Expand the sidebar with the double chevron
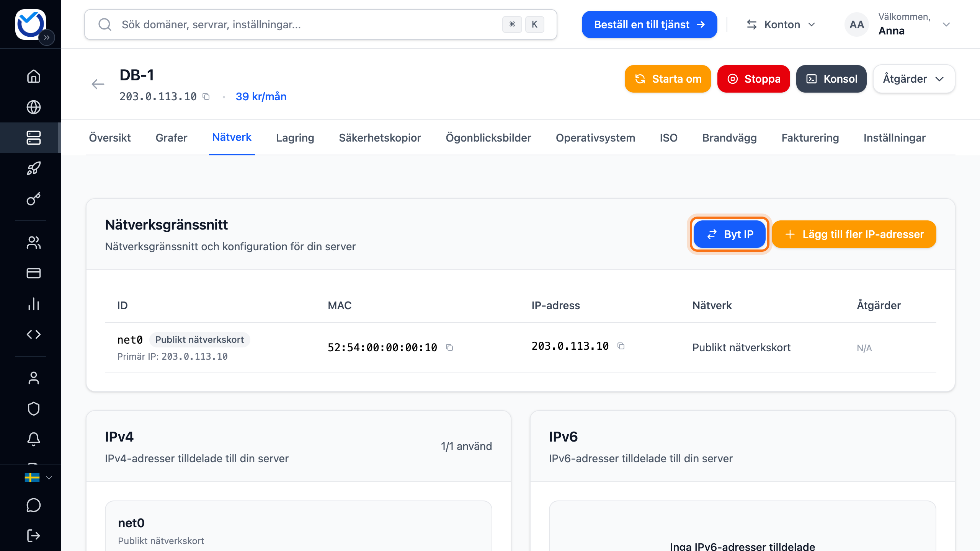980x551 pixels. point(47,37)
